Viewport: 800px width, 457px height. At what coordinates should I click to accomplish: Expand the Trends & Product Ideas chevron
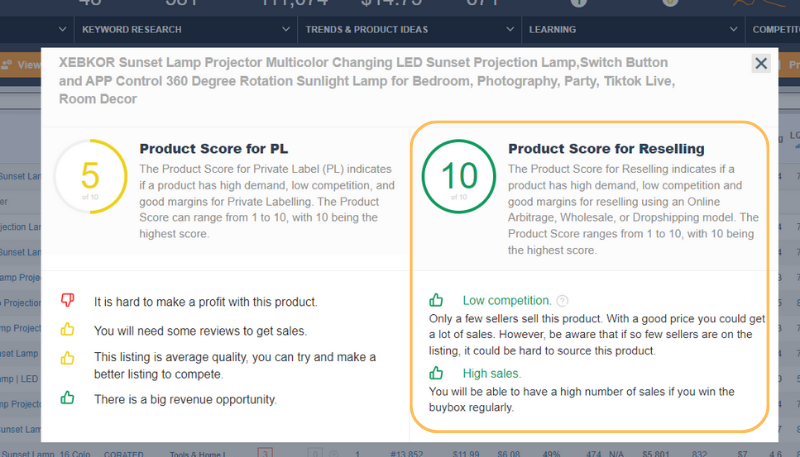pos(510,30)
